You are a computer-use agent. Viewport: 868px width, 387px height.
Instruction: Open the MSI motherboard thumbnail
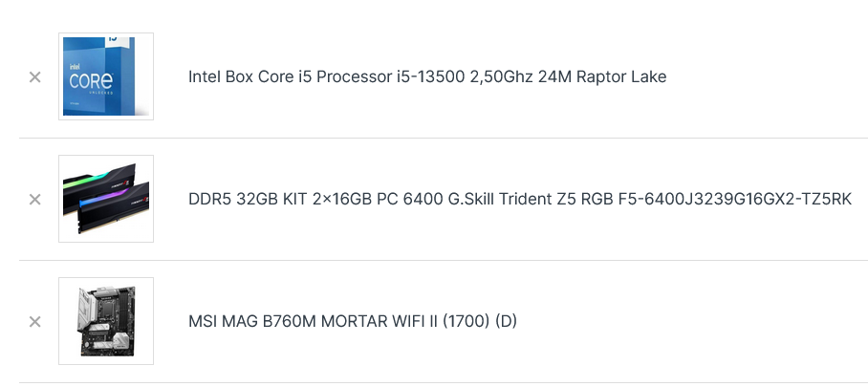[x=106, y=321]
